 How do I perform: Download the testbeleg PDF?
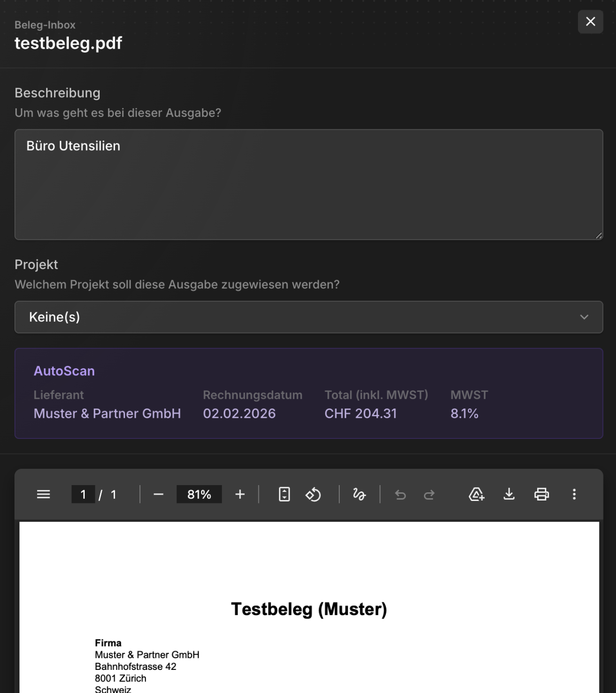(x=509, y=494)
